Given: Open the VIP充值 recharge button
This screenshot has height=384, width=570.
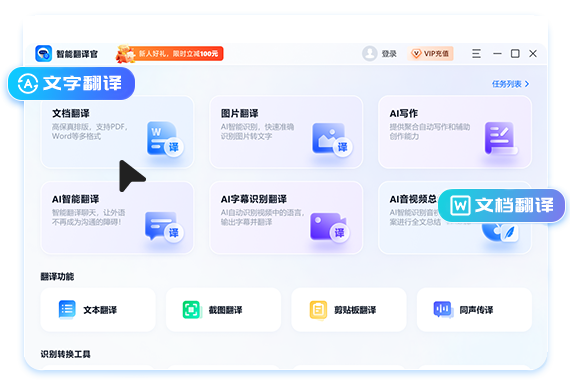Looking at the screenshot, I should tap(431, 53).
